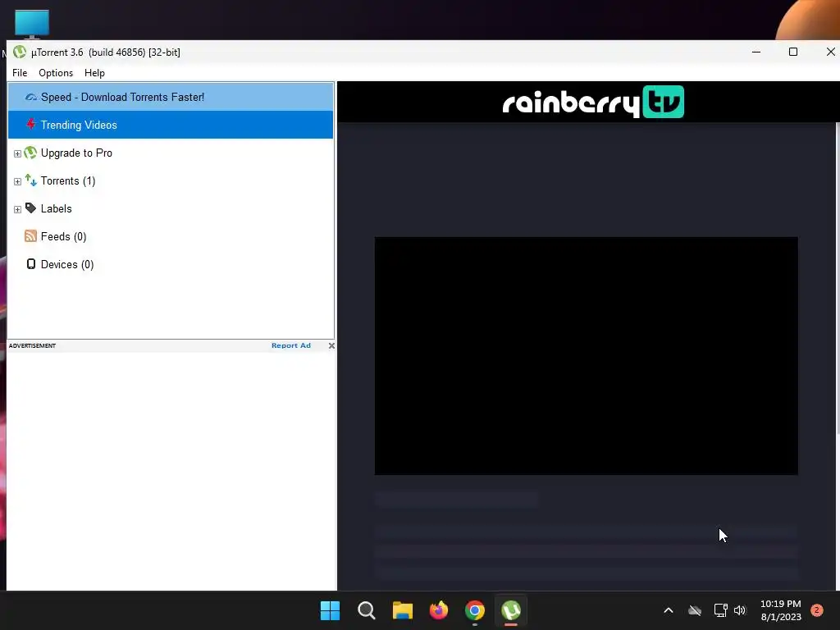
Task: Close the advertisement panel
Action: coord(331,345)
